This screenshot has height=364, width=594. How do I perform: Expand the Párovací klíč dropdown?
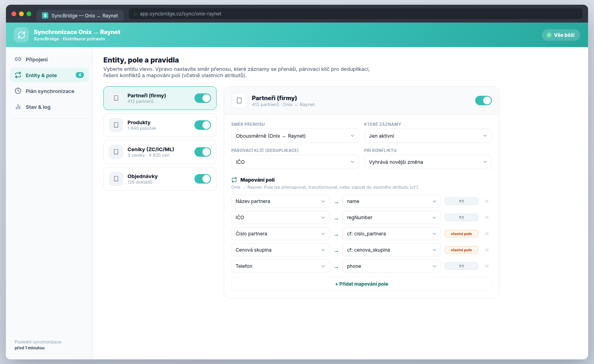click(x=295, y=162)
